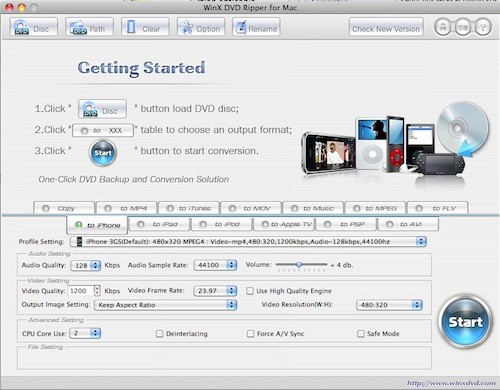This screenshot has height=390, width=500.
Task: Choose the to Apple TV radio option
Action: (x=265, y=224)
